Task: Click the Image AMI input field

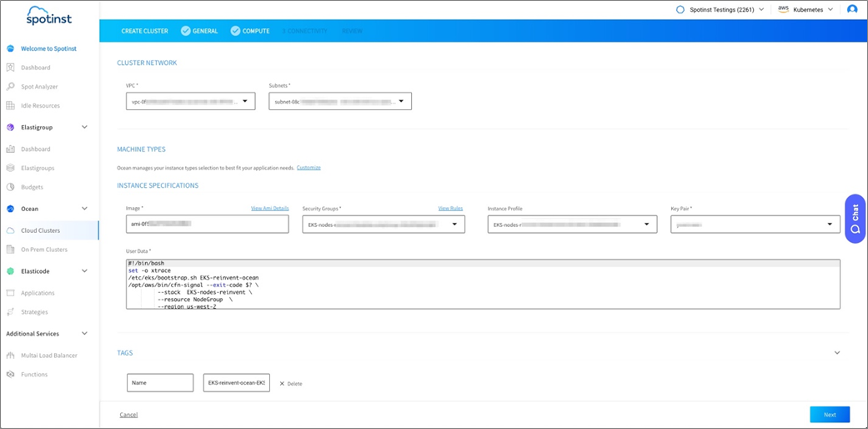Action: click(x=208, y=224)
